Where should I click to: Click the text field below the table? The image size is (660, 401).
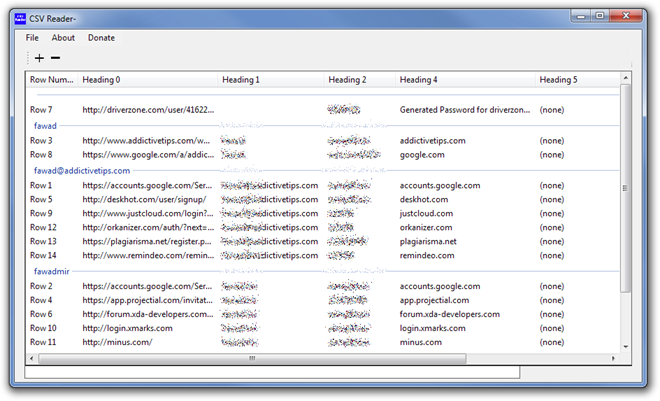click(x=272, y=372)
